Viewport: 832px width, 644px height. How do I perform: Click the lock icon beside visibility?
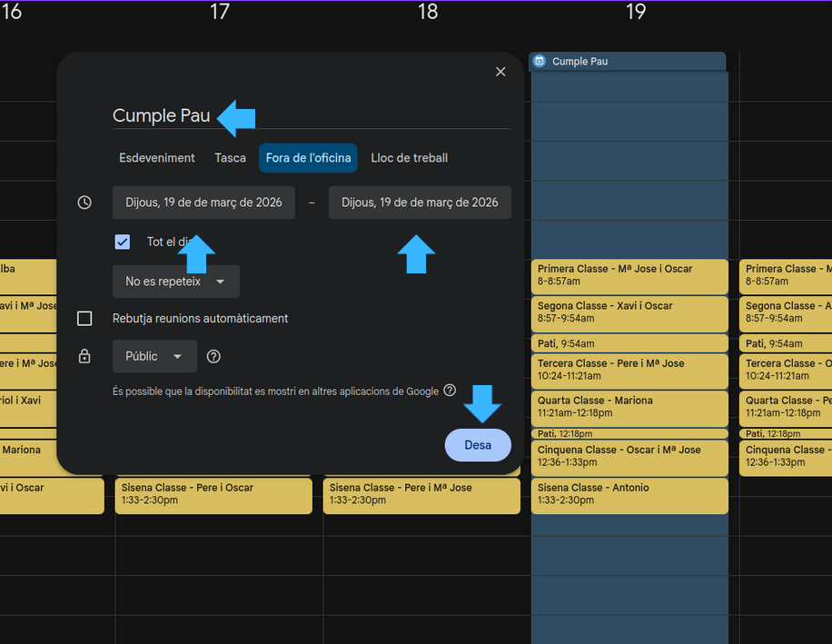click(x=84, y=357)
